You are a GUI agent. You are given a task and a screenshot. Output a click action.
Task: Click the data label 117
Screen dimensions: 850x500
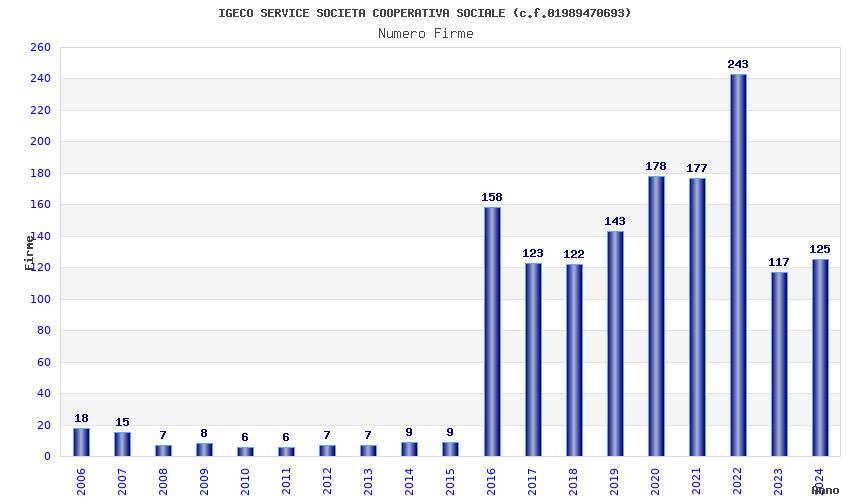(x=779, y=262)
